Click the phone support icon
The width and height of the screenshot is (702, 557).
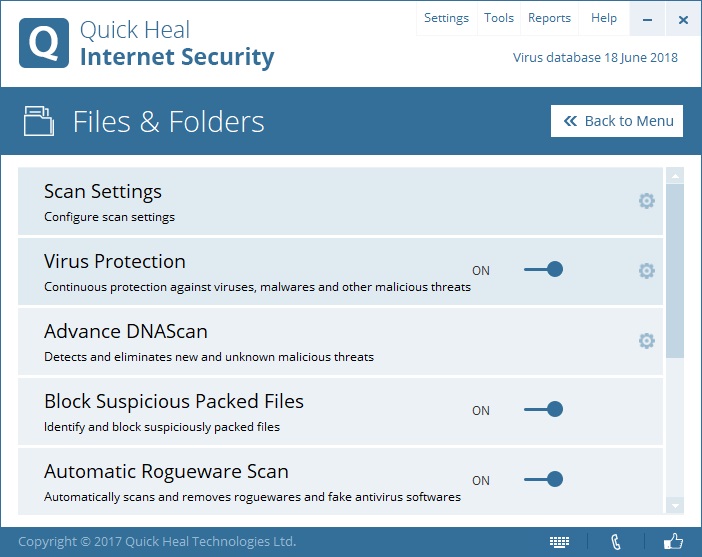616,542
